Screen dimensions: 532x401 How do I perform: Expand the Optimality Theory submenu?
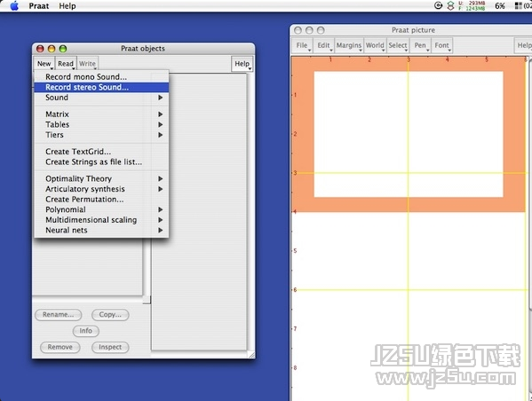[x=101, y=178]
